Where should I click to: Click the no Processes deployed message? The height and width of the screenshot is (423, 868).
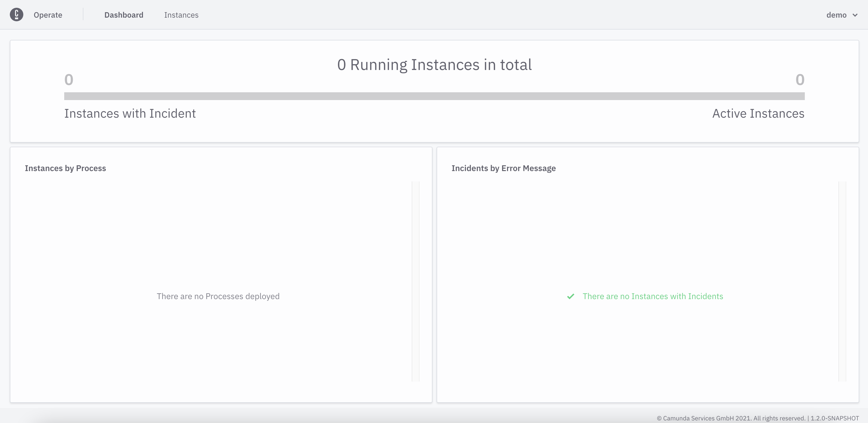(218, 297)
